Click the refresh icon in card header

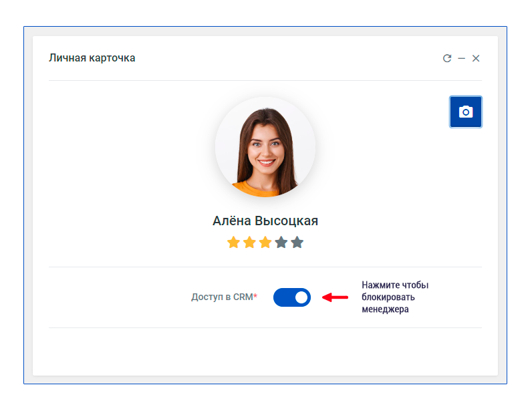tap(447, 58)
